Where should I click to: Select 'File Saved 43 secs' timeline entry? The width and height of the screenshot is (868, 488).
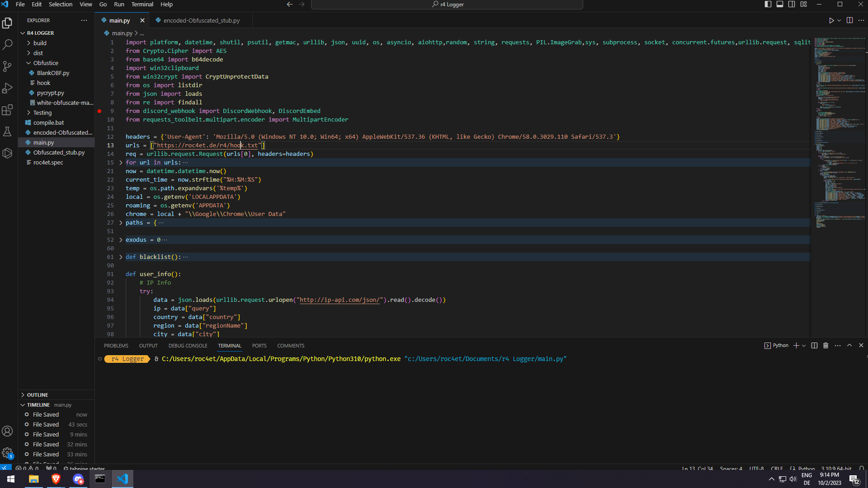[x=57, y=425]
